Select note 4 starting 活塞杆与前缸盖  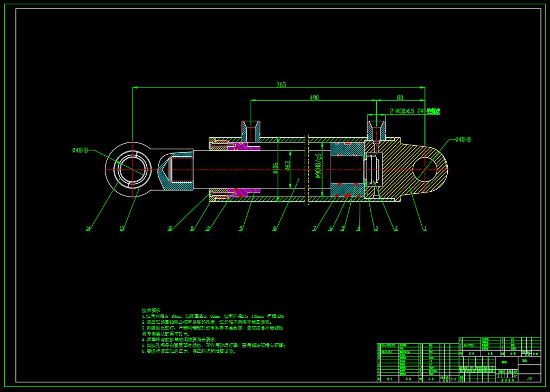click(180, 340)
